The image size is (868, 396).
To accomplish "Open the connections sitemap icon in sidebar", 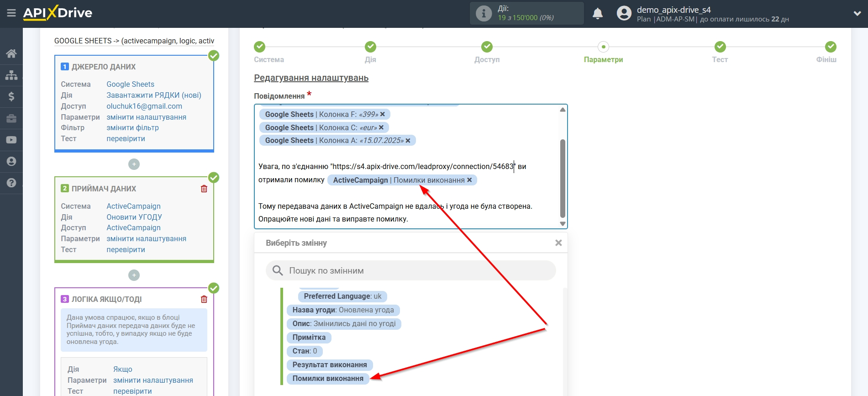I will coord(11,75).
